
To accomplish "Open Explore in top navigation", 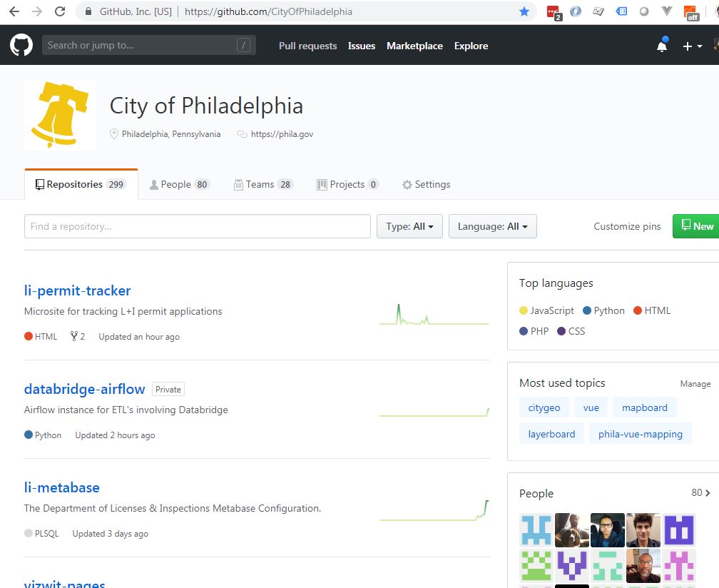I will (x=471, y=46).
